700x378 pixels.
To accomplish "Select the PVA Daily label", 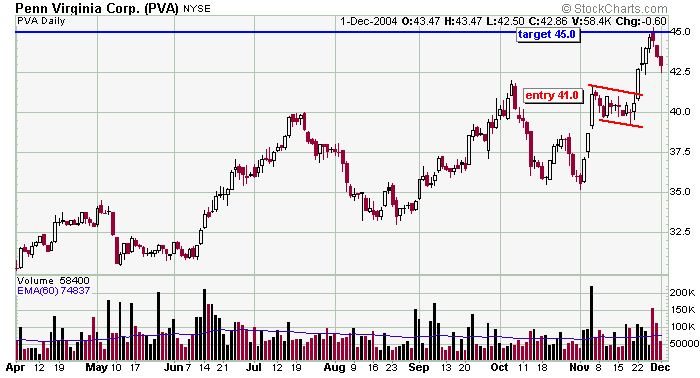I will pos(41,21).
